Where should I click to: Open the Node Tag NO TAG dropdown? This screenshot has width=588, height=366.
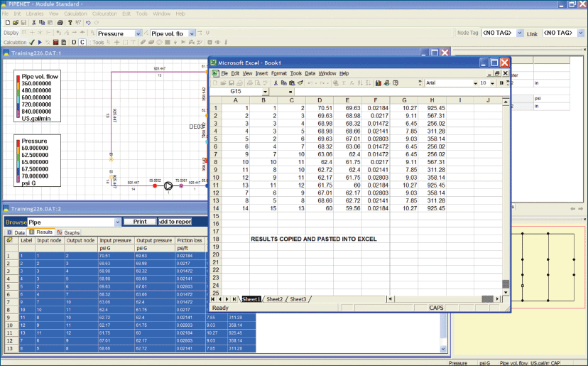(519, 33)
